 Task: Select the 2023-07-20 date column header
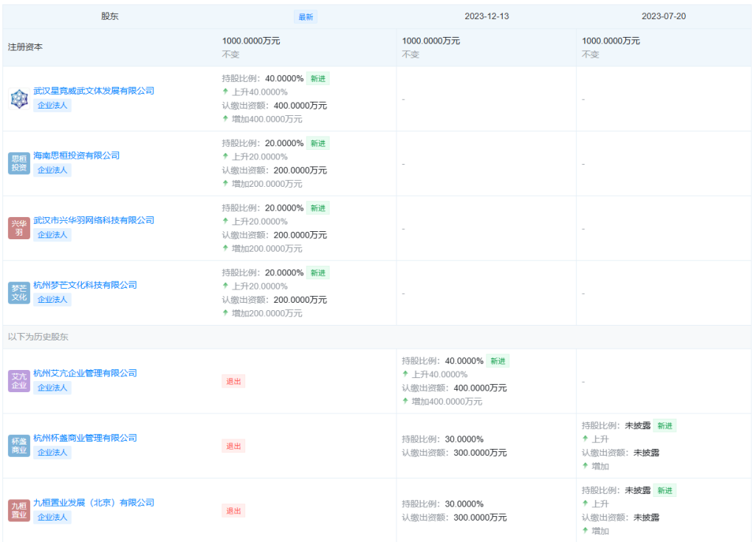(x=664, y=16)
